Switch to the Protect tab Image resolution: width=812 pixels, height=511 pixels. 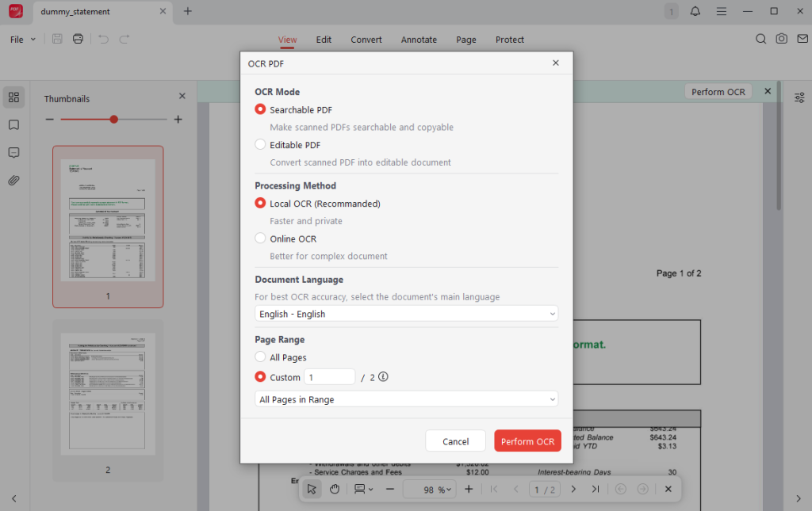(510, 40)
